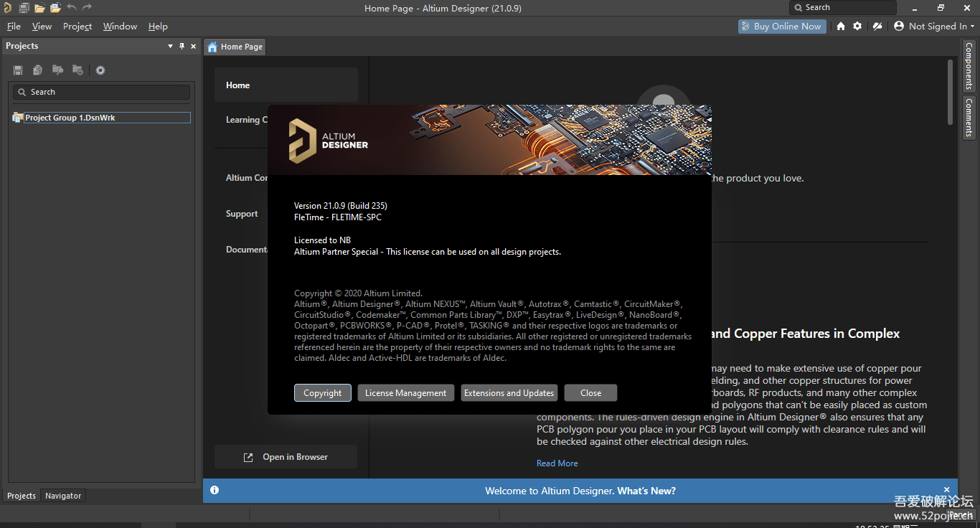The height and width of the screenshot is (528, 980).
Task: Open the Comments side panel tab
Action: click(969, 117)
